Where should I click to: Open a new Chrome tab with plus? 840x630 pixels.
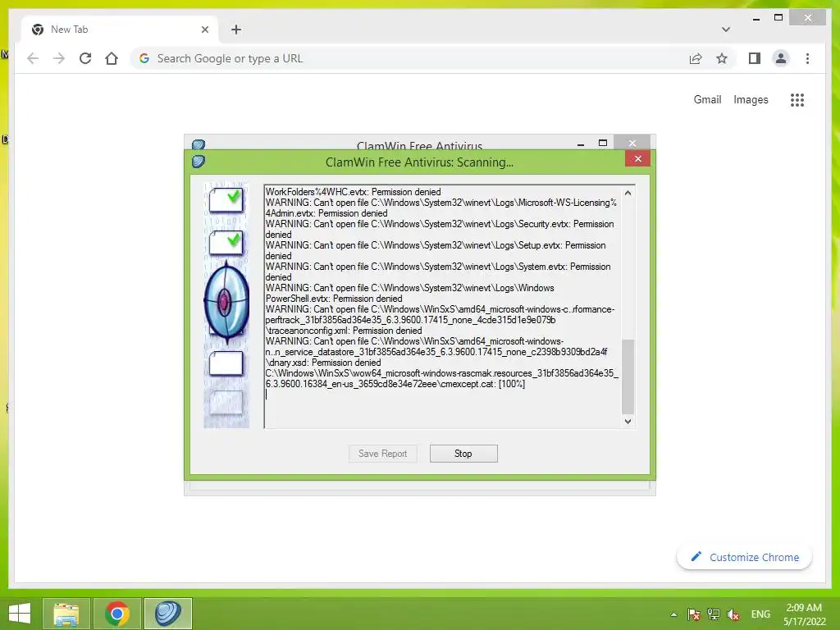point(235,30)
